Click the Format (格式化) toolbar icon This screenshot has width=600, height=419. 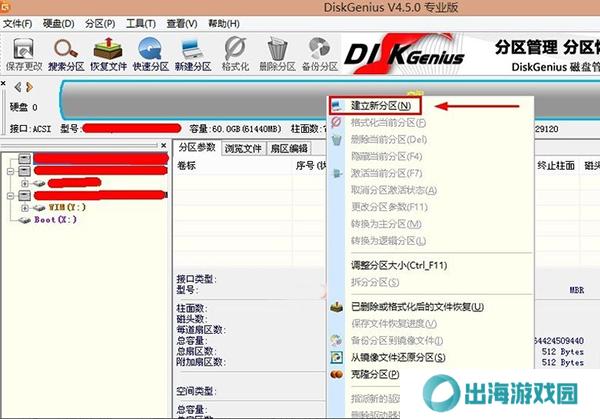pyautogui.click(x=235, y=54)
